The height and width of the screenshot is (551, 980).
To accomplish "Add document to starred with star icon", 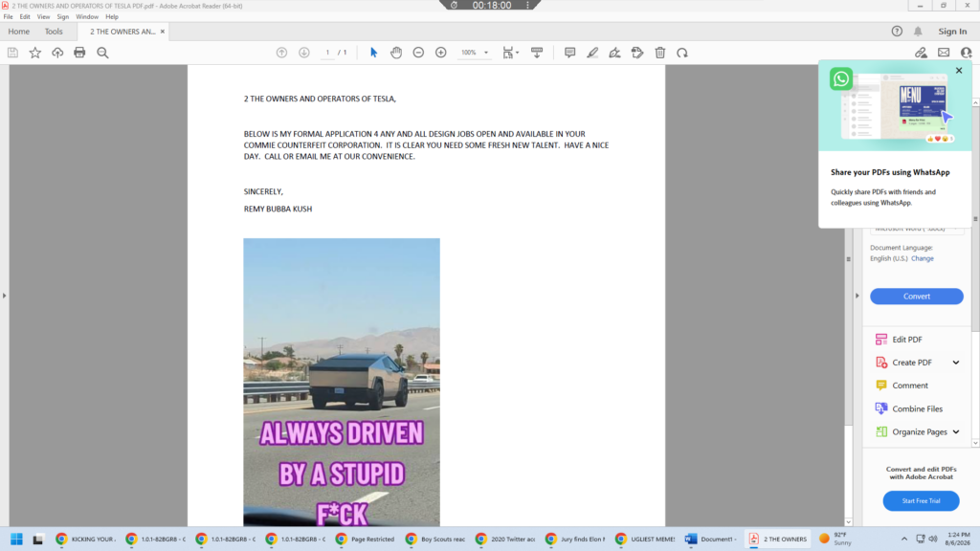I will coord(35,53).
